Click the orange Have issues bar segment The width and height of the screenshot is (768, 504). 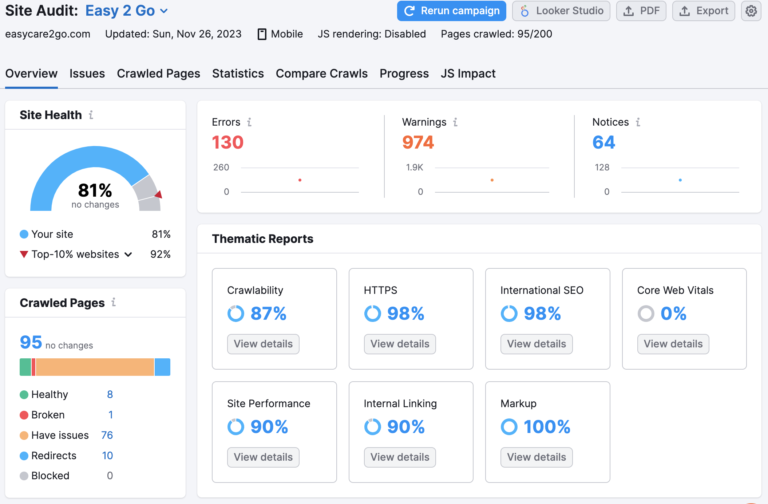coord(95,367)
